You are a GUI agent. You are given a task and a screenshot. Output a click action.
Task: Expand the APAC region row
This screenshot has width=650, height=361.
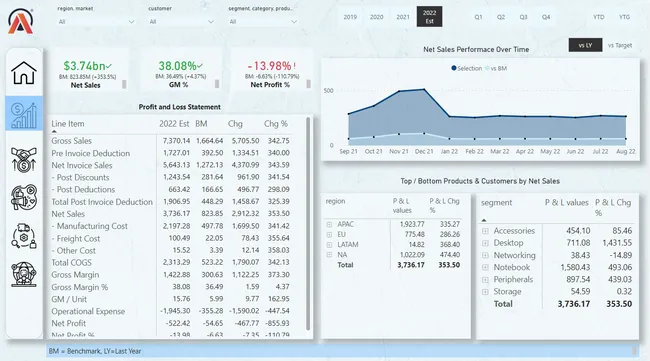tap(329, 224)
